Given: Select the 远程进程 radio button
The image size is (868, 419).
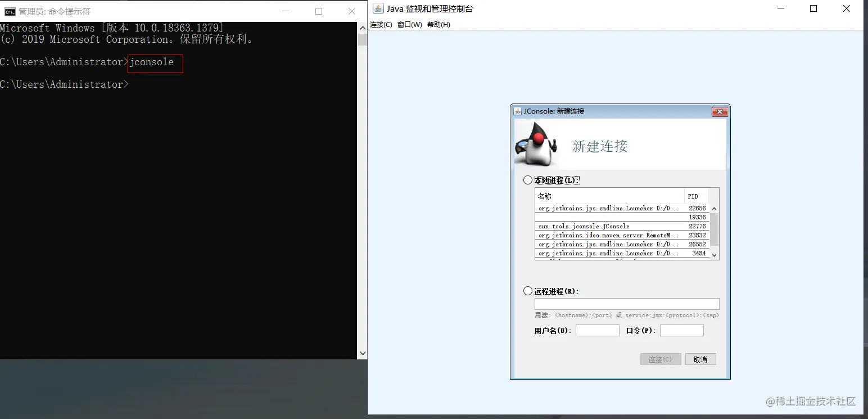Looking at the screenshot, I should 527,291.
